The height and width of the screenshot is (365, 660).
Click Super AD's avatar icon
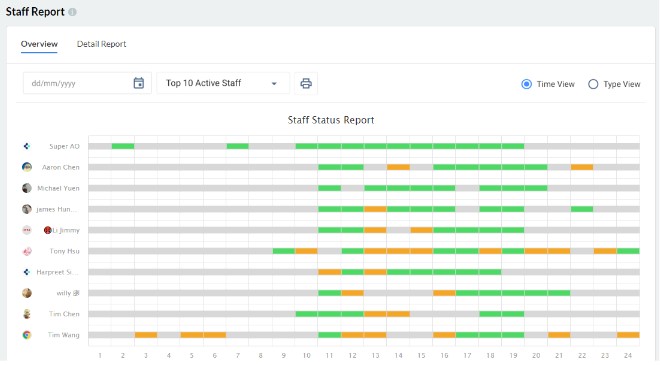pyautogui.click(x=27, y=146)
